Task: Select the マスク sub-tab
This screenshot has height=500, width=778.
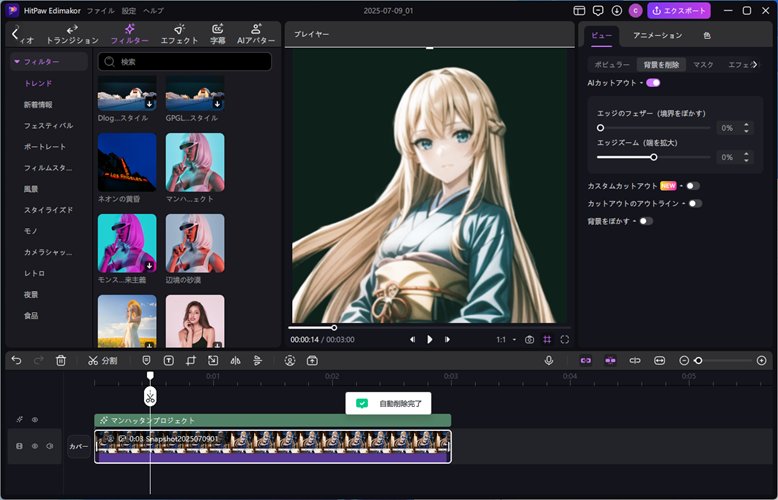Action: pos(703,65)
